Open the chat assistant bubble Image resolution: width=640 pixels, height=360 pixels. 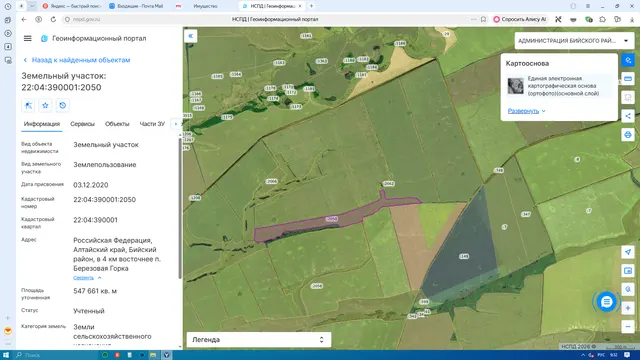607,302
